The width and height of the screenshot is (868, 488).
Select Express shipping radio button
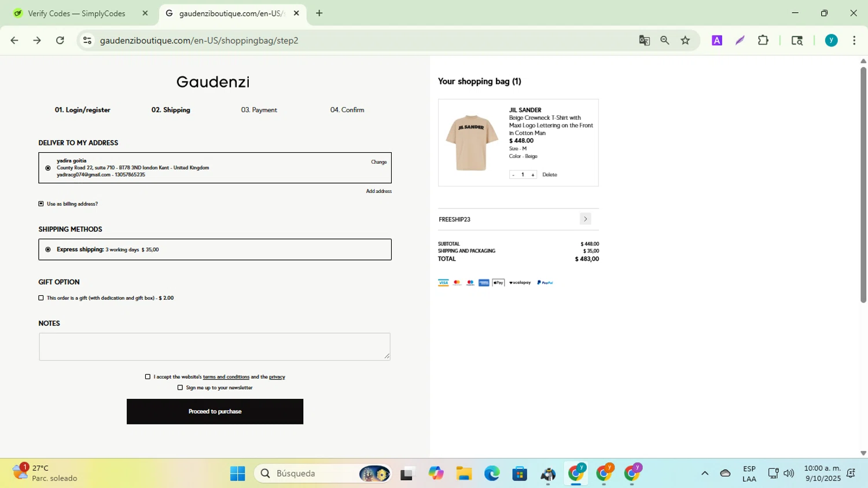pos(48,249)
